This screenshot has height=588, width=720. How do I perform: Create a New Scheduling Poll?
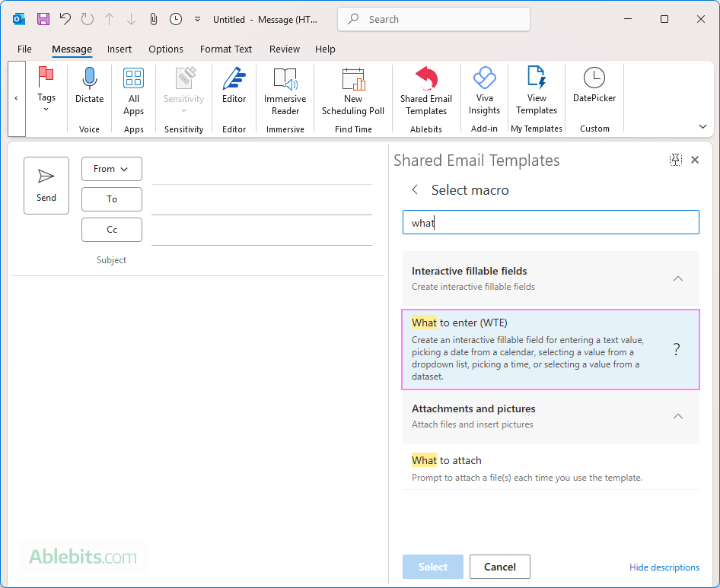pyautogui.click(x=353, y=91)
